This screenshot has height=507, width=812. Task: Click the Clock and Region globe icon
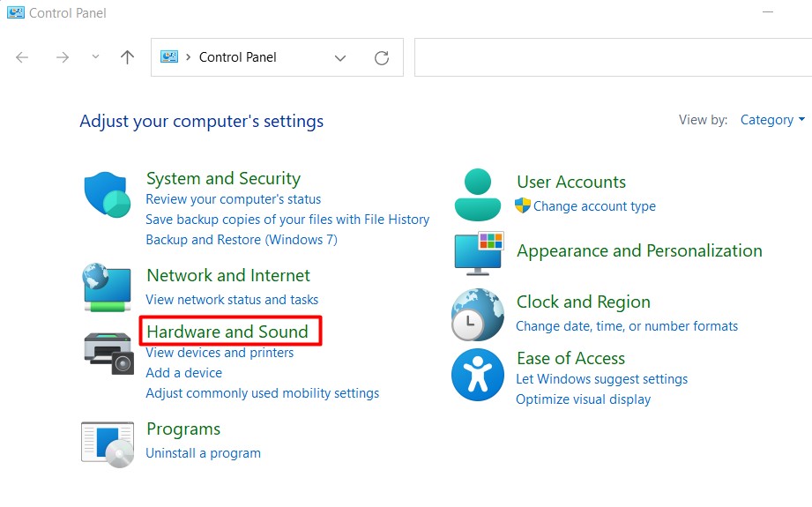coord(477,314)
